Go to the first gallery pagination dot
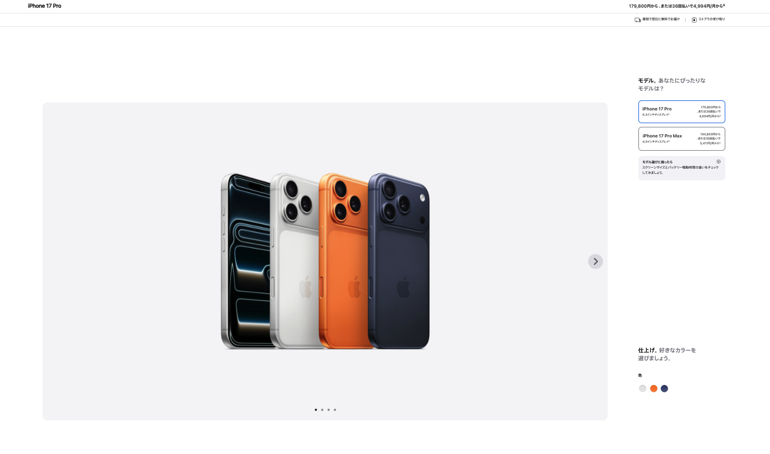This screenshot has height=454, width=770. point(316,409)
